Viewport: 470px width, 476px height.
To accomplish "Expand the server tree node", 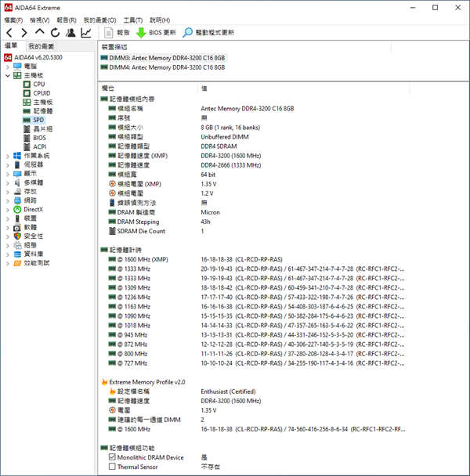I will click(x=8, y=165).
